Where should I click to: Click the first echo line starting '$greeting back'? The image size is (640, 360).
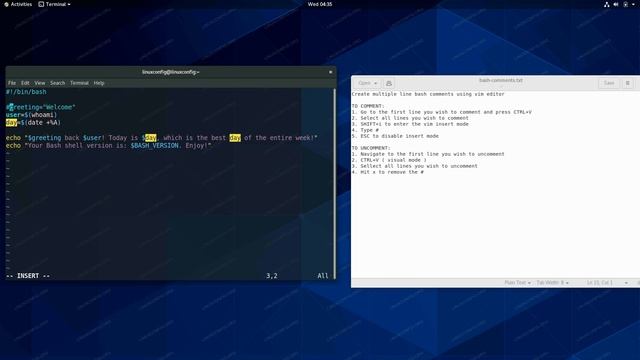162,138
